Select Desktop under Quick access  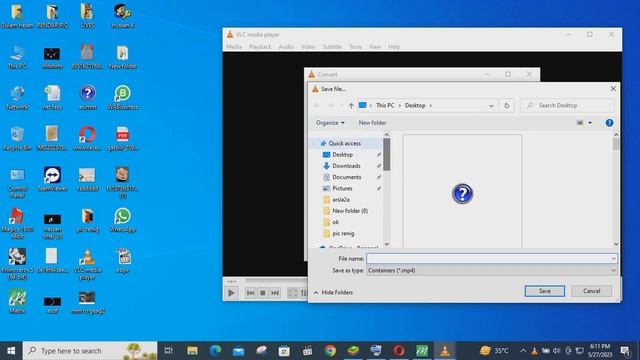point(342,155)
